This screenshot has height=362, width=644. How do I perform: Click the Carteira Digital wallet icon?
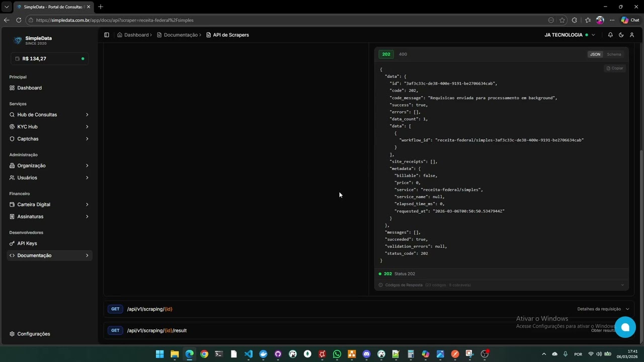click(x=12, y=205)
